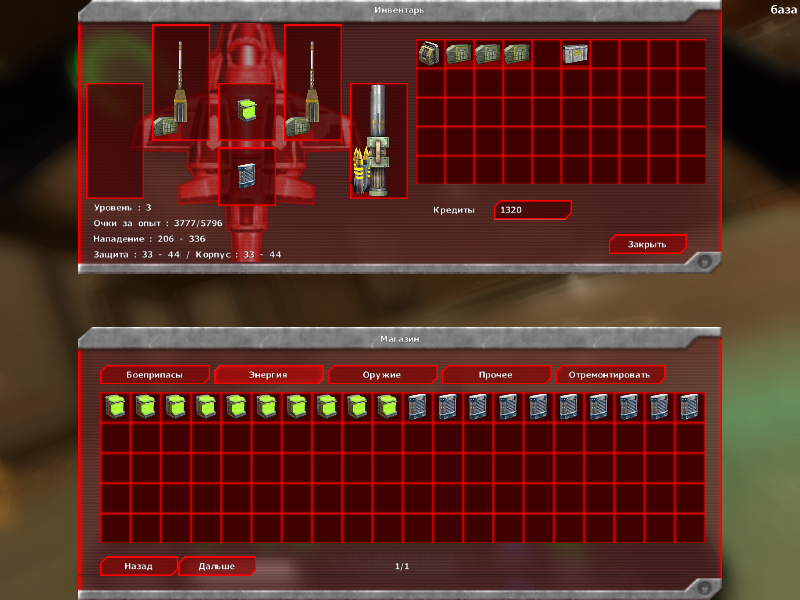
Task: Buy the seventh blue armor plate in shop
Action: (x=598, y=407)
